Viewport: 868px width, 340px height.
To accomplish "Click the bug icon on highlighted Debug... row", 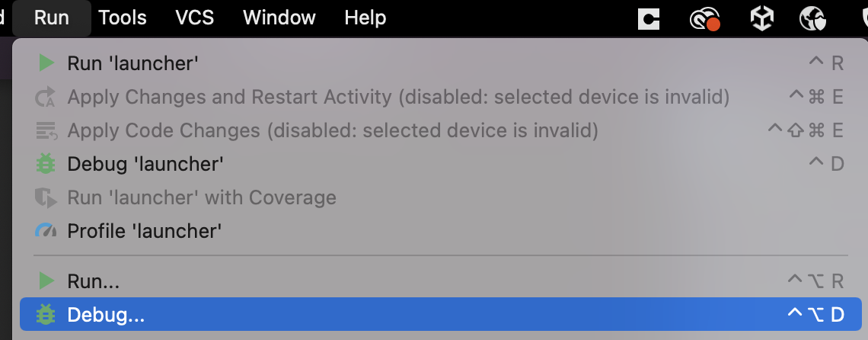I will (46, 315).
